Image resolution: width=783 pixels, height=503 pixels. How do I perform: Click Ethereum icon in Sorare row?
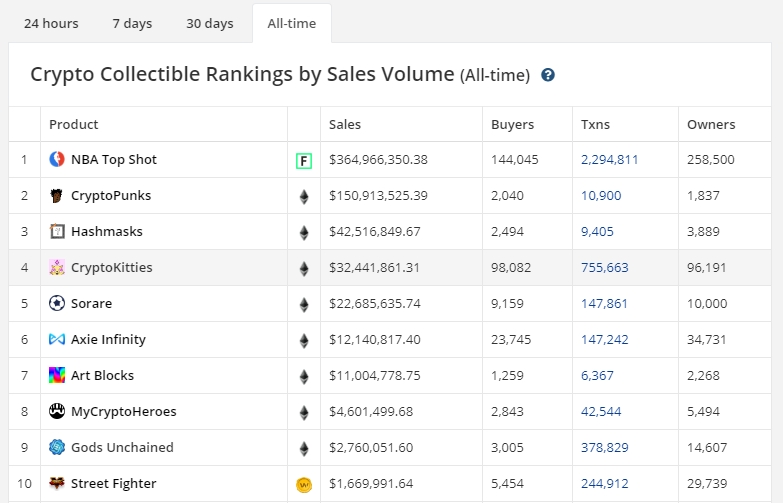[304, 304]
